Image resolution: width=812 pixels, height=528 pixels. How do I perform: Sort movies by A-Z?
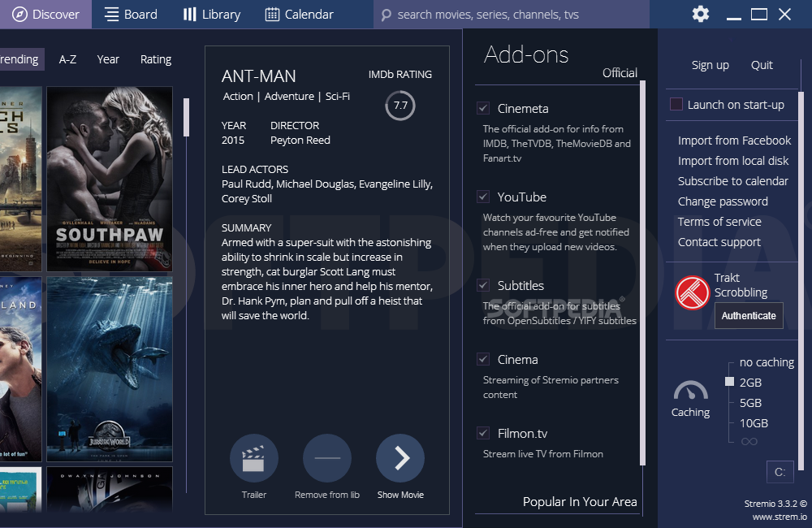pyautogui.click(x=67, y=59)
